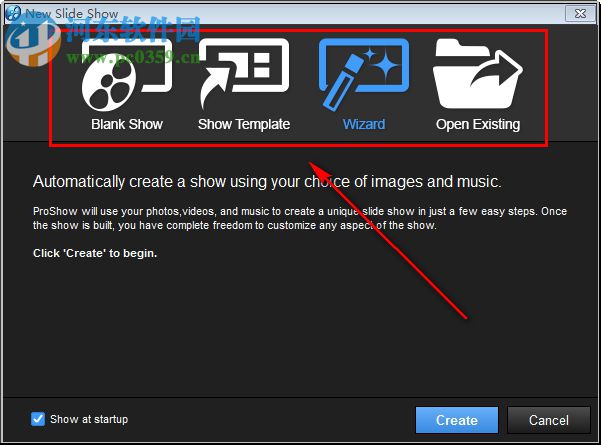Toggle the Show at startup checkbox
This screenshot has width=601, height=445.
point(38,419)
